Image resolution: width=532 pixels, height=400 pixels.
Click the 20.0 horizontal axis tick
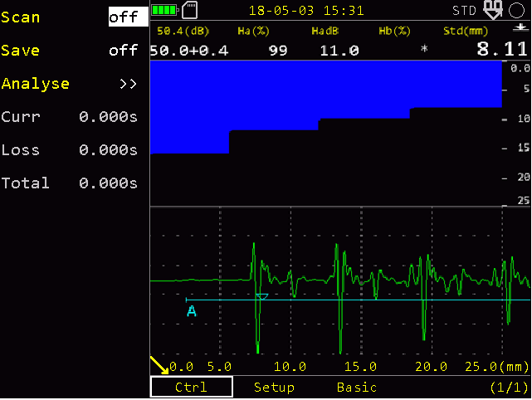coord(432,367)
